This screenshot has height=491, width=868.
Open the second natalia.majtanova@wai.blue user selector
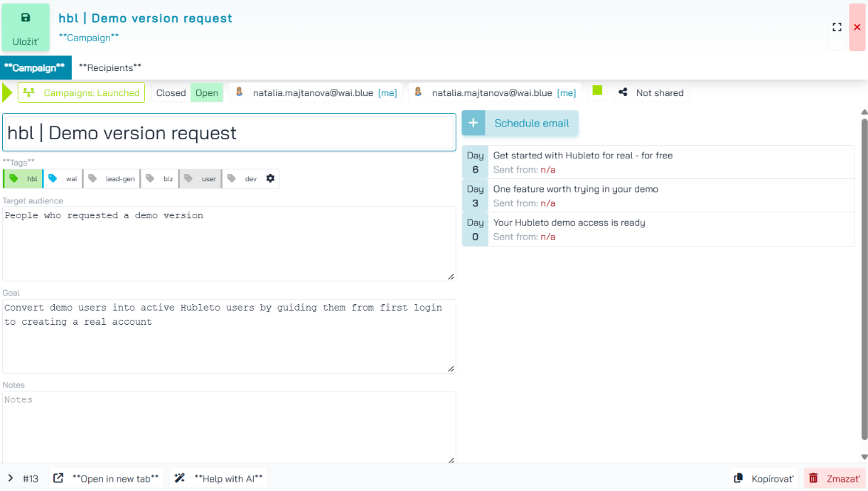[495, 92]
